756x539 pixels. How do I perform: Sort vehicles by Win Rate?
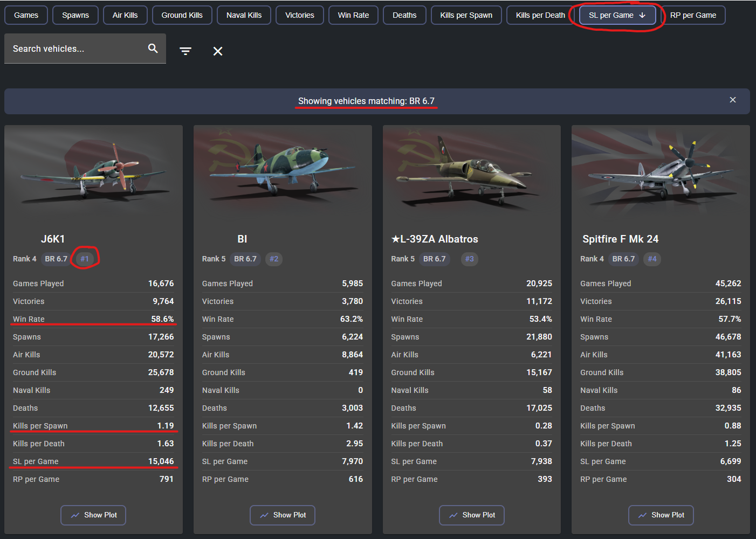(353, 15)
